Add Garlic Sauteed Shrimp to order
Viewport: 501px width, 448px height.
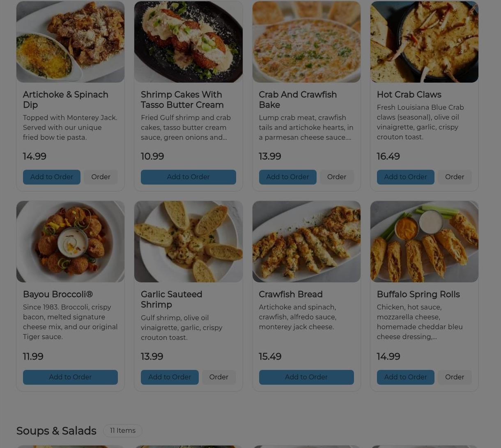170,377
